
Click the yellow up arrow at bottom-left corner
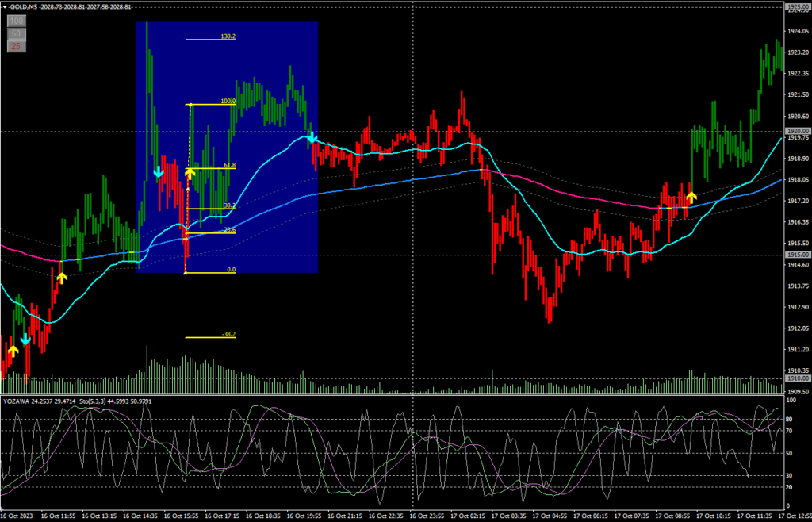pyautogui.click(x=12, y=349)
